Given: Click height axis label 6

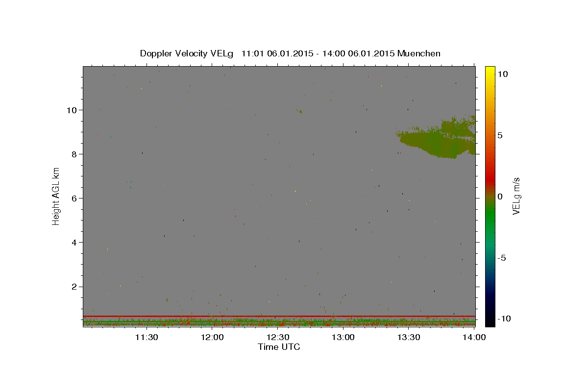Looking at the screenshot, I should [75, 198].
